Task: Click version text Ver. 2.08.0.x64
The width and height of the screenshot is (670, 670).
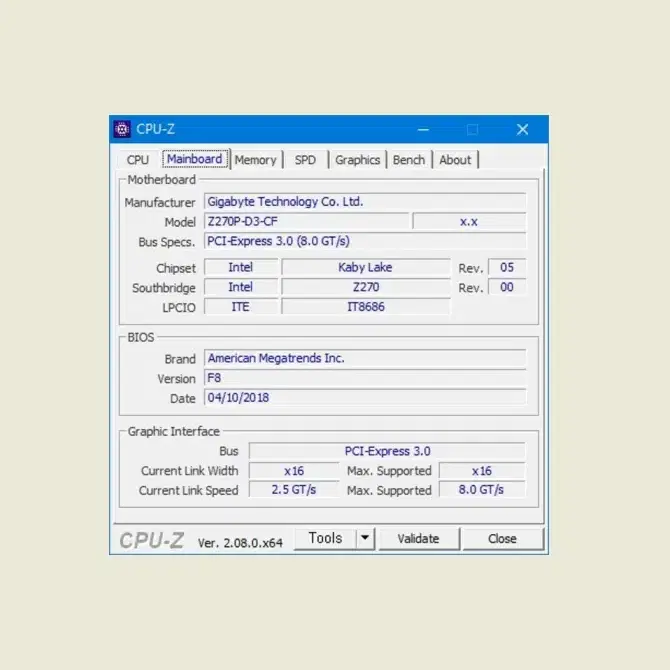Action: point(240,543)
